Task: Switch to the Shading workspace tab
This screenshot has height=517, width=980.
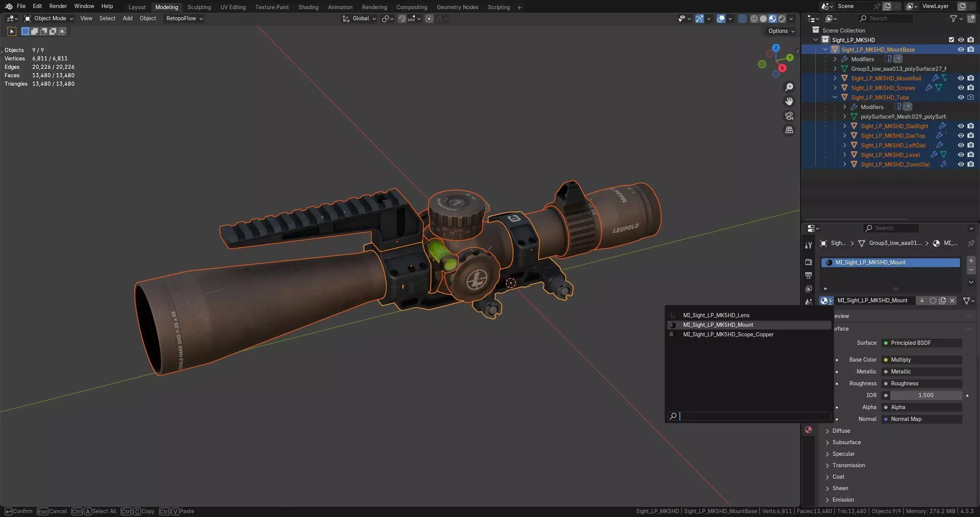Action: (x=308, y=7)
